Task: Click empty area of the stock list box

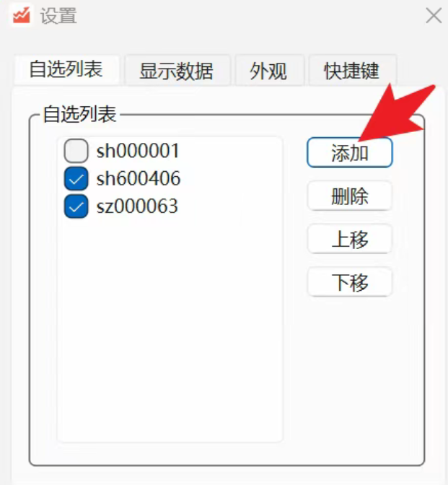Action: [170, 328]
